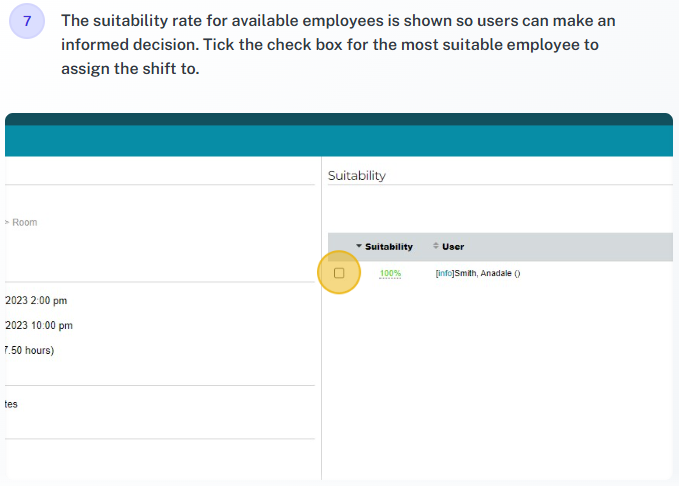Open the [info] link for Smith, Anadale

(x=445, y=273)
